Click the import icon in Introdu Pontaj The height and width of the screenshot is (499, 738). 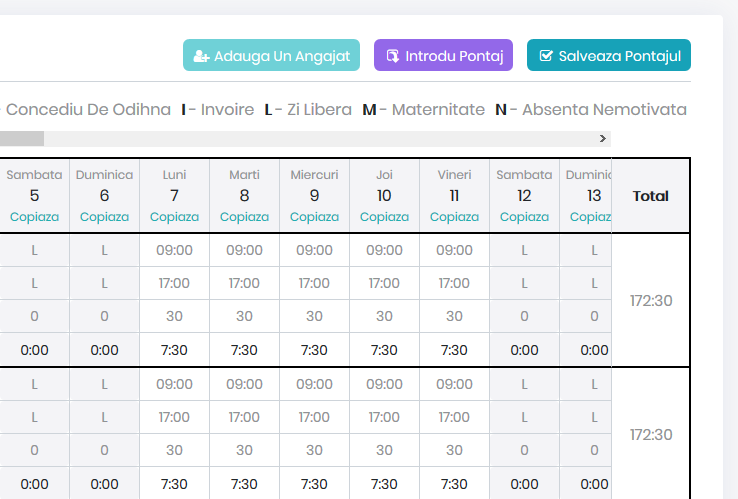[393, 56]
